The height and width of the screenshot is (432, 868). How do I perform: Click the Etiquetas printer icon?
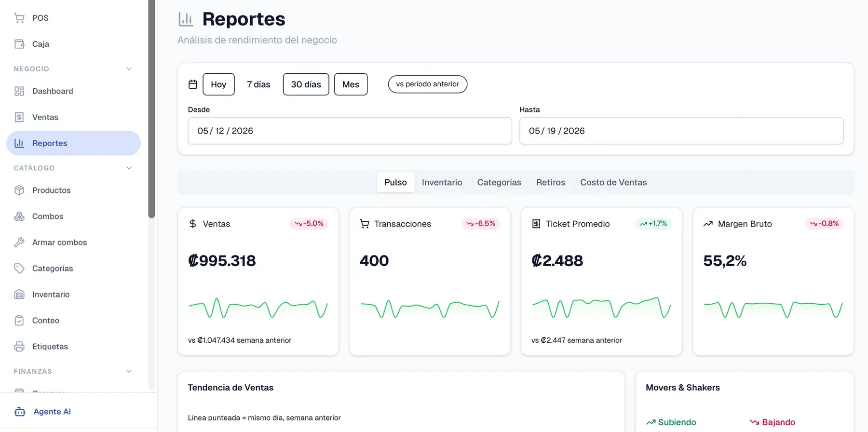(x=19, y=347)
